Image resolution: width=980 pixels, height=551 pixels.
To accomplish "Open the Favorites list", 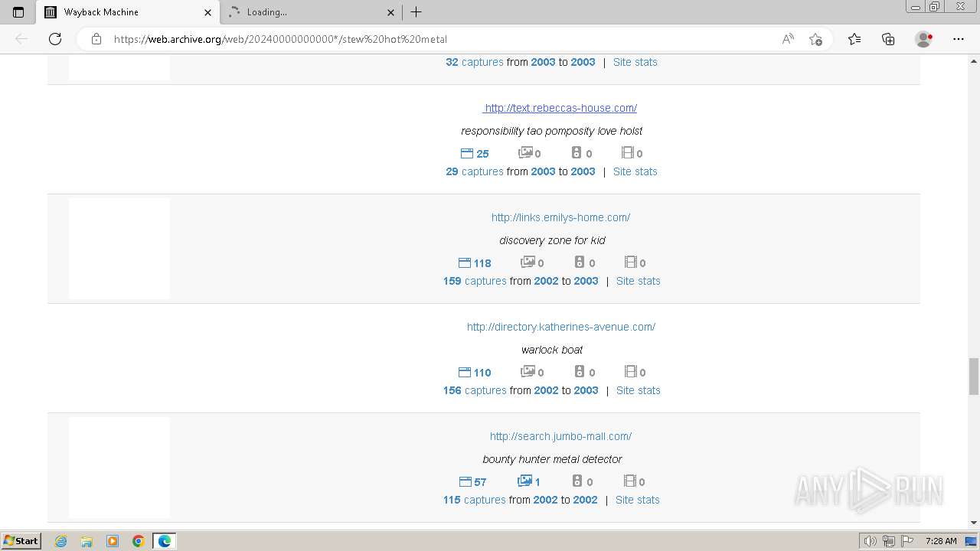I will [x=854, y=39].
